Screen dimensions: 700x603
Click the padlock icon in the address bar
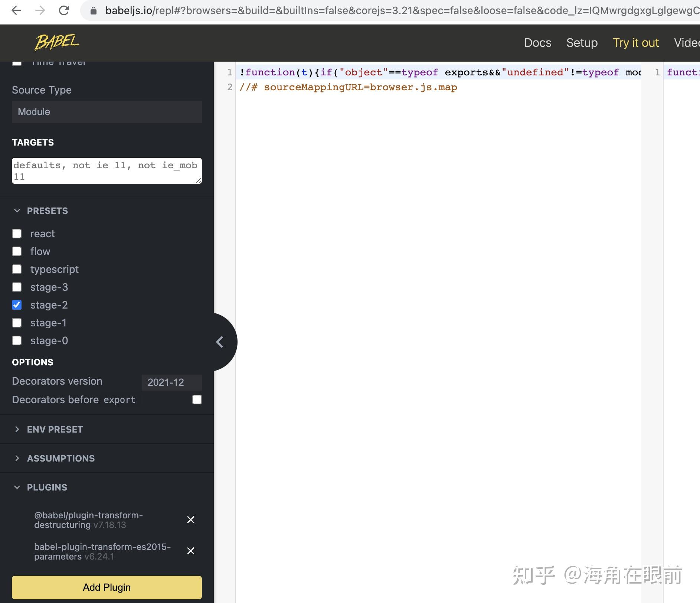tap(94, 11)
